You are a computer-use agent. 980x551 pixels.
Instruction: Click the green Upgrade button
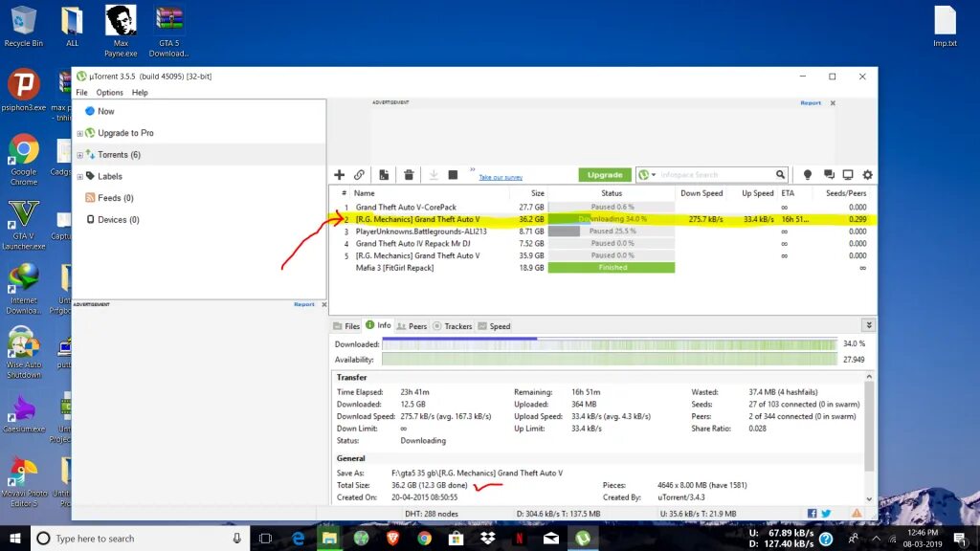605,175
